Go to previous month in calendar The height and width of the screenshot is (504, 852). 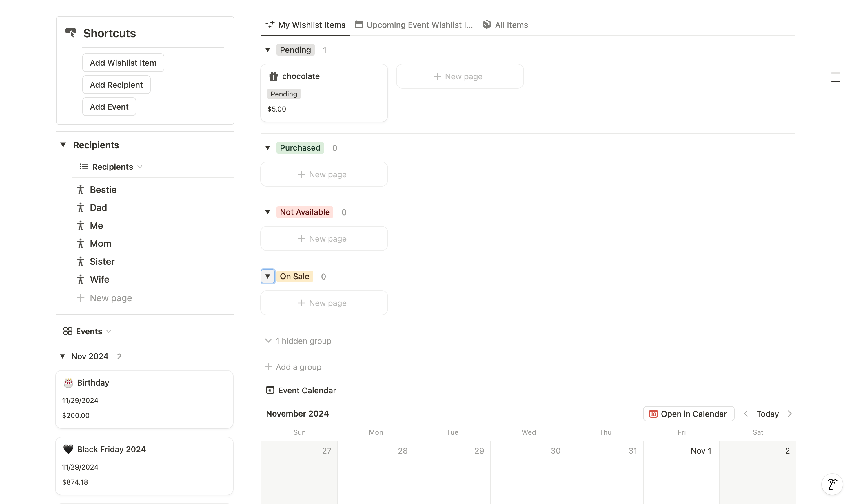[x=746, y=414]
